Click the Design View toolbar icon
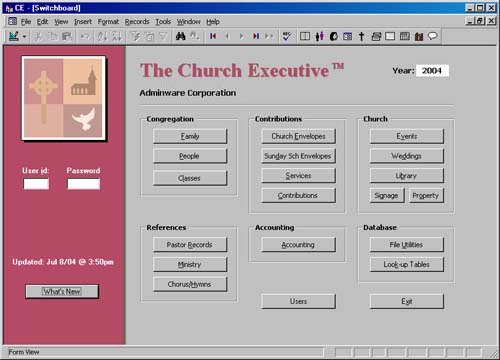 (14, 36)
